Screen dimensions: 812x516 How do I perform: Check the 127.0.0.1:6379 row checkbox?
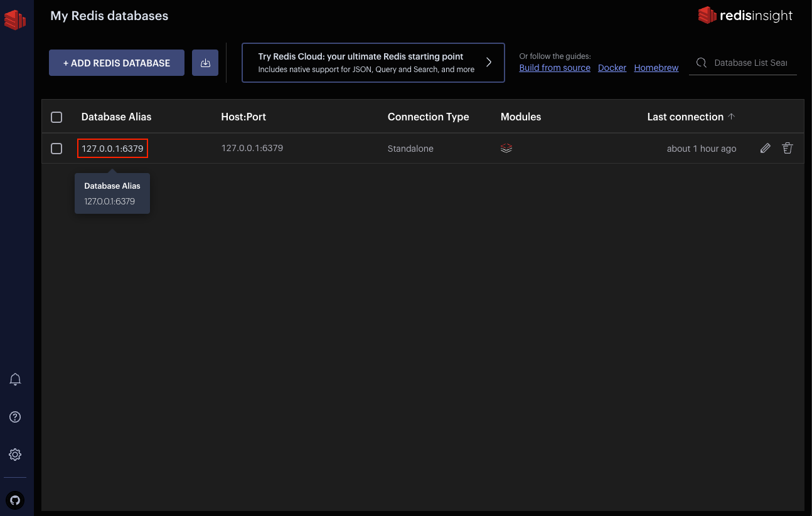56,149
